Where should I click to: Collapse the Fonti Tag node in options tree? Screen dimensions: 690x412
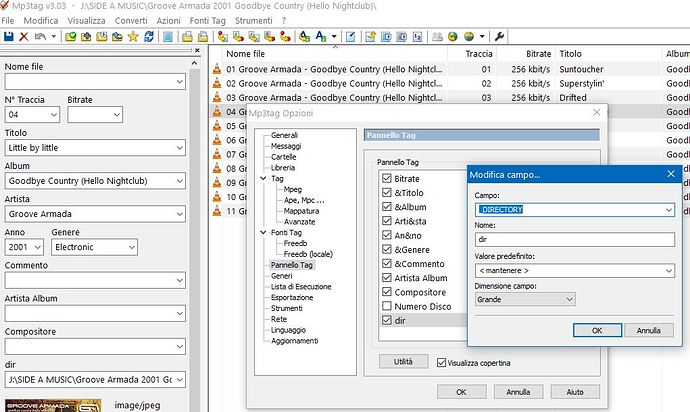[x=263, y=232]
